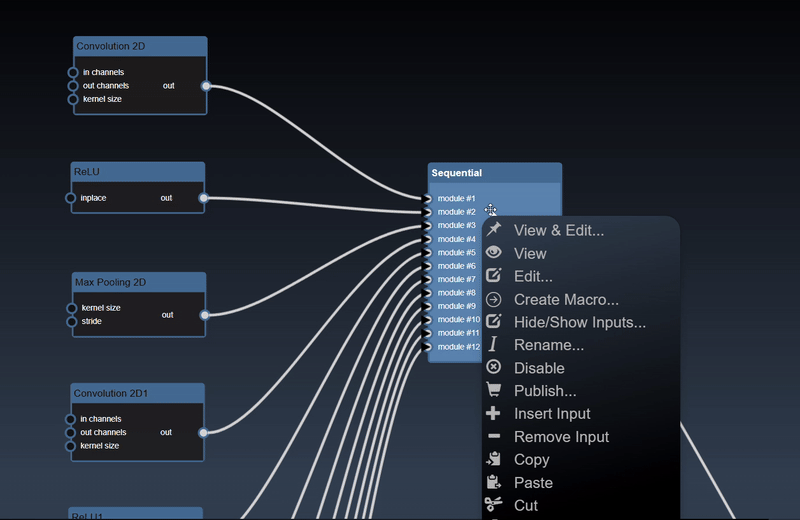Choose Rename... in the context menu
The width and height of the screenshot is (800, 520).
[x=548, y=345]
